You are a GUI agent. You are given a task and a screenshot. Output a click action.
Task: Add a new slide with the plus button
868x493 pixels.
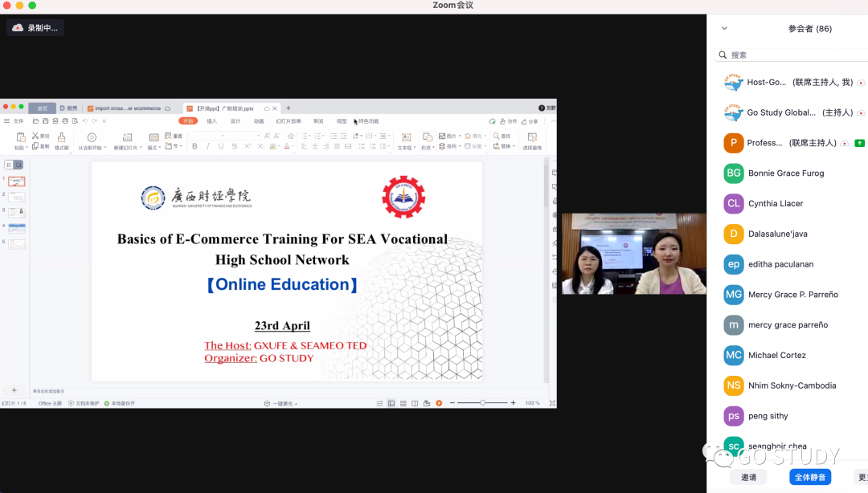tap(14, 390)
